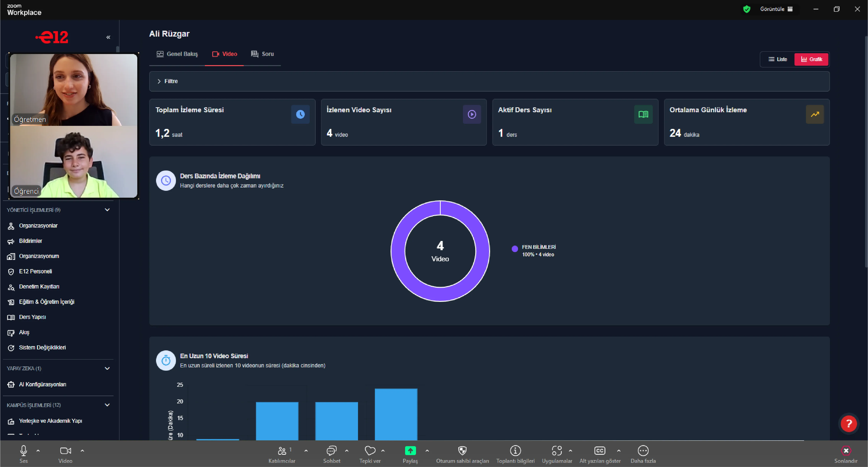This screenshot has height=467, width=868.
Task: Open the Sohbet chat icon
Action: pos(332,451)
